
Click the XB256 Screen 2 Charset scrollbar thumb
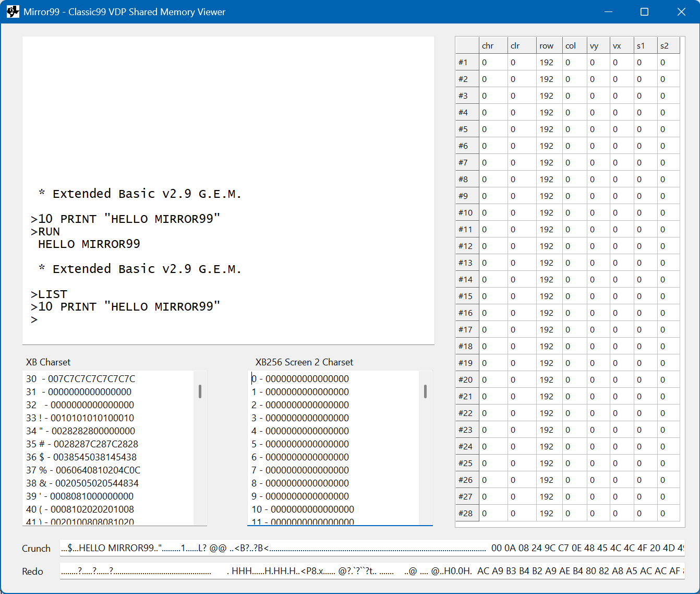(425, 391)
